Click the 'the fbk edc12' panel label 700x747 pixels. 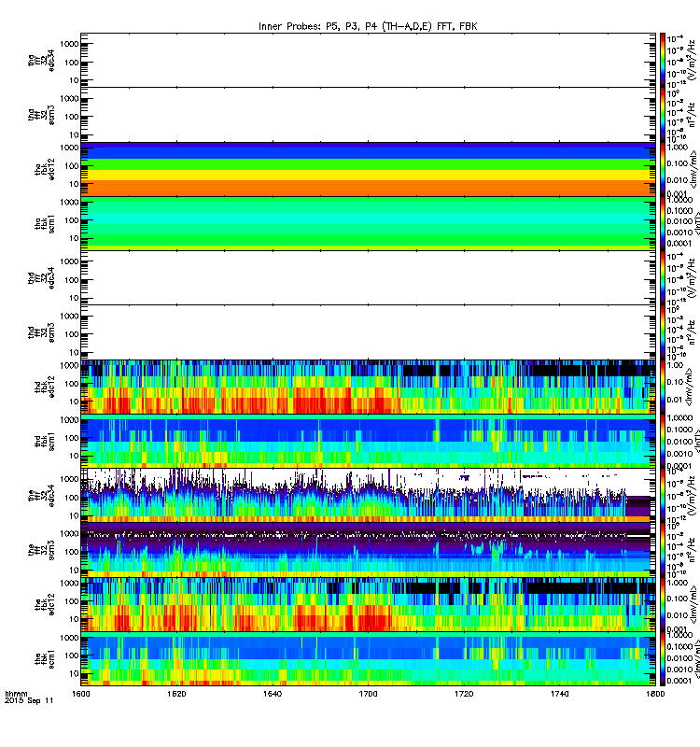[45, 604]
